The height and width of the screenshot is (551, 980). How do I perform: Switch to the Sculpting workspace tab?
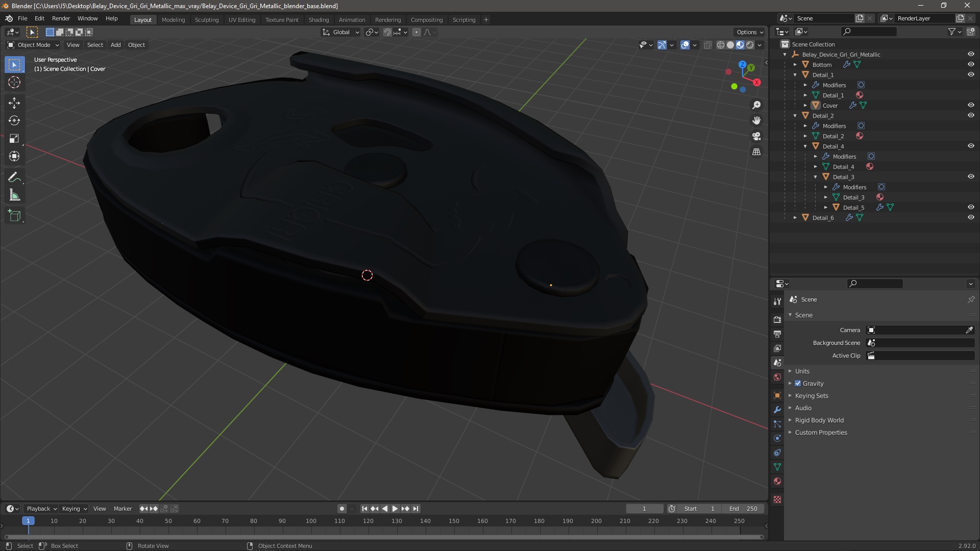(207, 19)
